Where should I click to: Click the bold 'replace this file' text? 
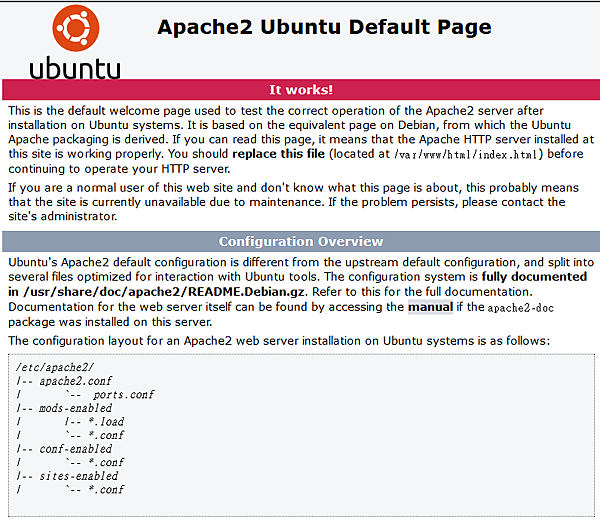[279, 154]
